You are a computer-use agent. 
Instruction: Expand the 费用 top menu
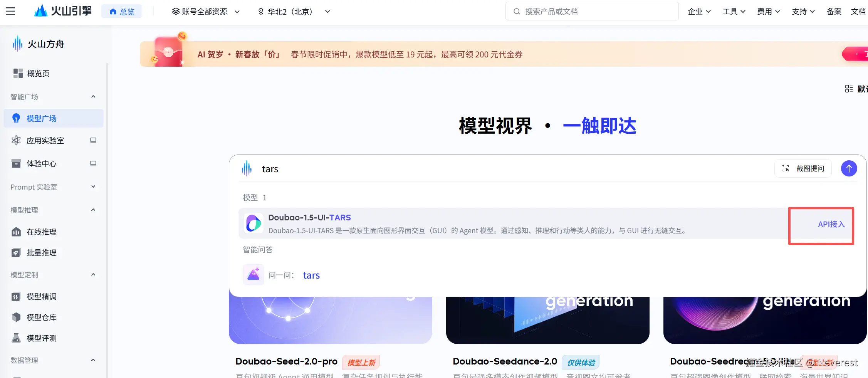pos(769,12)
